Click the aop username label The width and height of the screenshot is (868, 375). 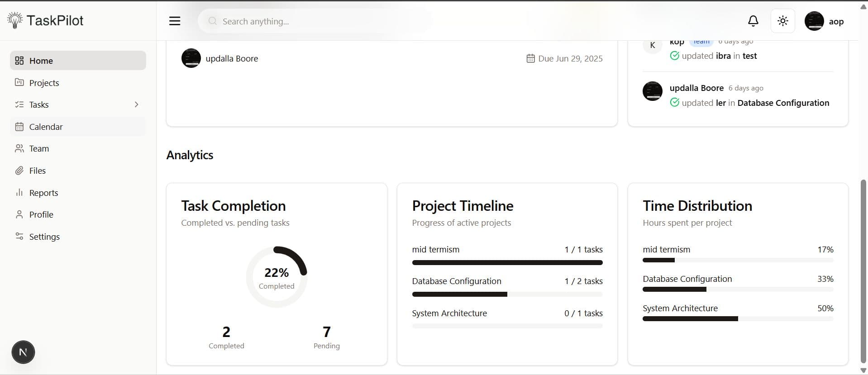coord(836,21)
